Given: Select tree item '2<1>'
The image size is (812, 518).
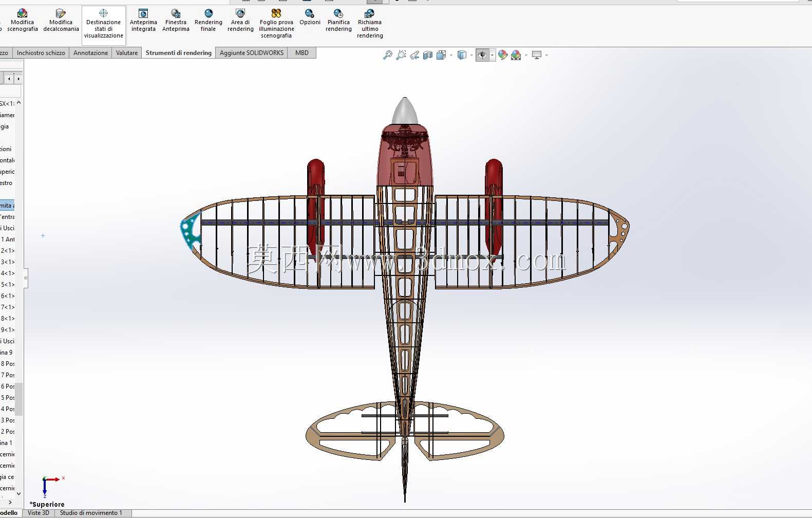Looking at the screenshot, I should pos(8,251).
